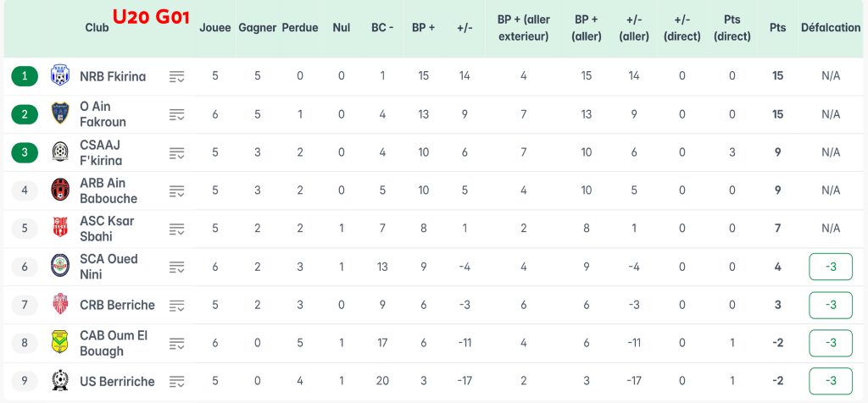Click US Berririche's -3 défalcation button
This screenshot has height=403, width=868.
831,381
